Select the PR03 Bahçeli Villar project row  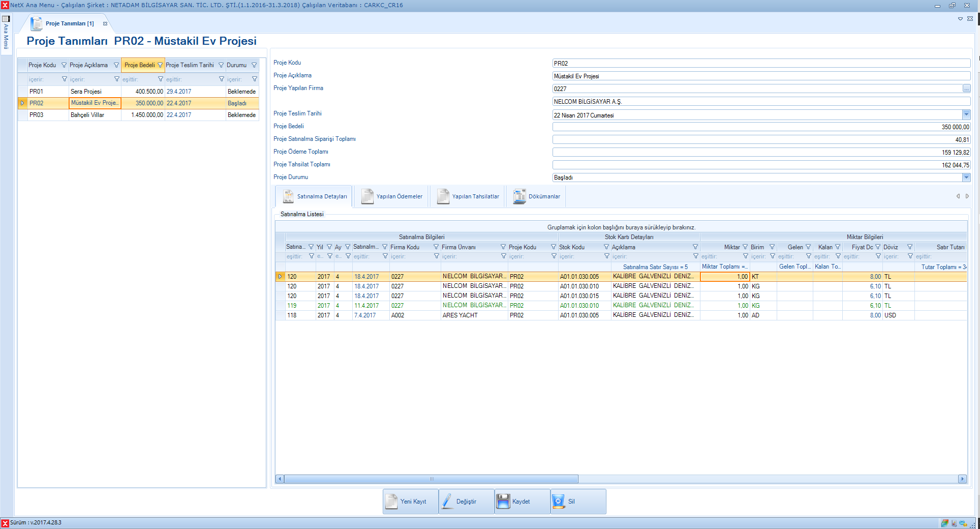[x=87, y=115]
